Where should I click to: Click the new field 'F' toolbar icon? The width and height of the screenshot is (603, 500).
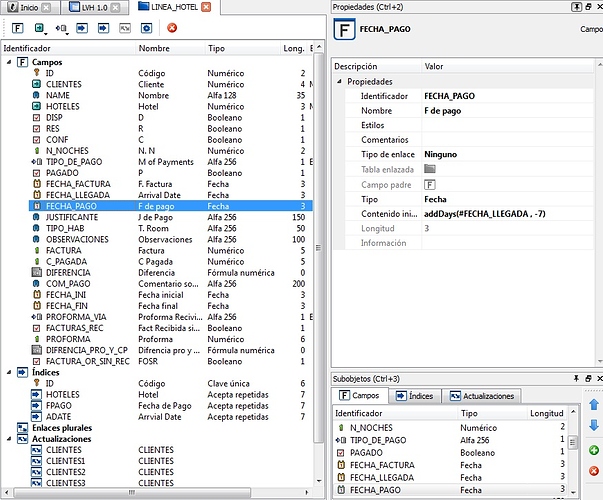[19, 27]
